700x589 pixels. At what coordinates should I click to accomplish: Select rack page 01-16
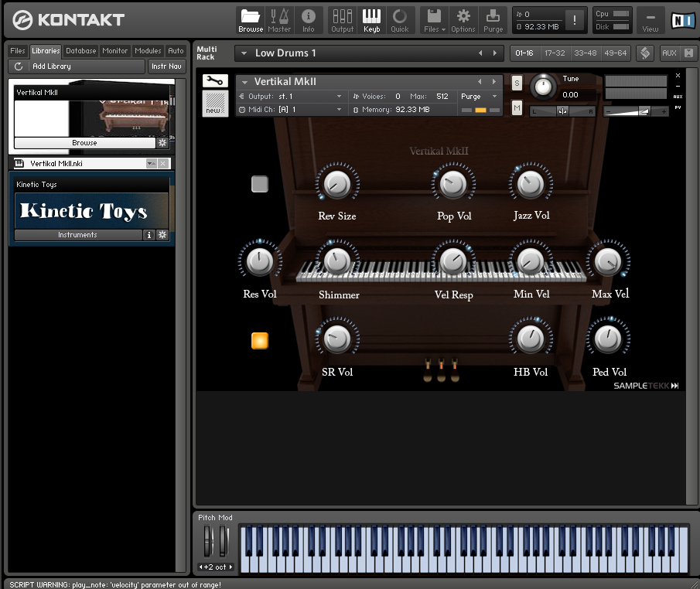click(x=524, y=53)
